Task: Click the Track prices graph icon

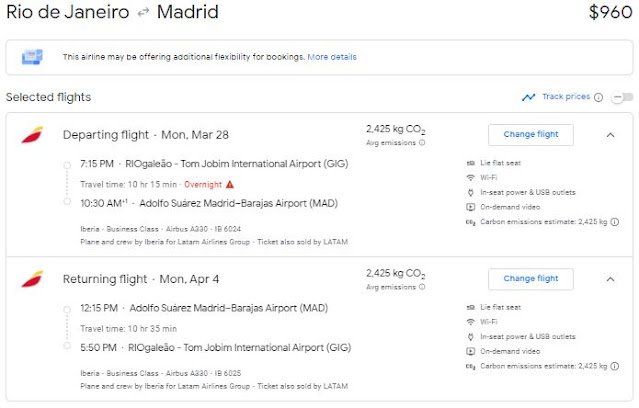Action: (x=528, y=97)
